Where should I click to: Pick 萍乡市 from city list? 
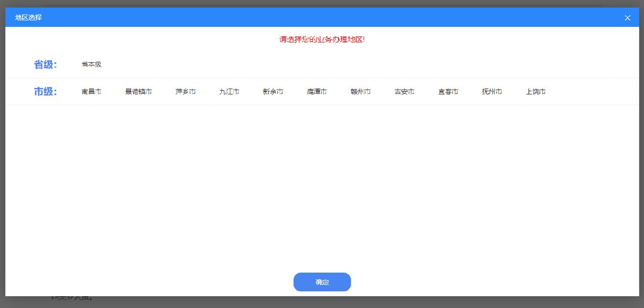[x=186, y=92]
